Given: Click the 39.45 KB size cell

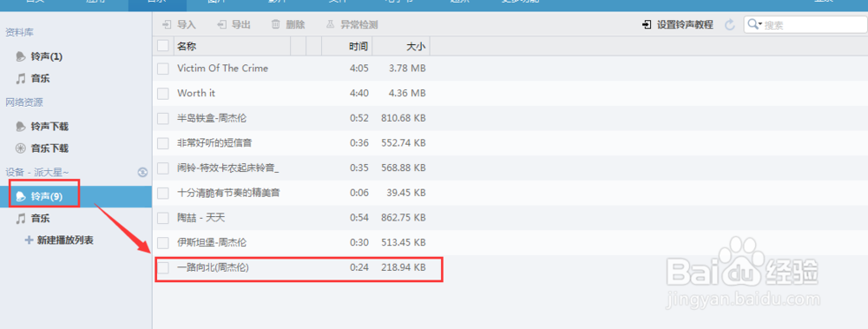Looking at the screenshot, I should (405, 193).
